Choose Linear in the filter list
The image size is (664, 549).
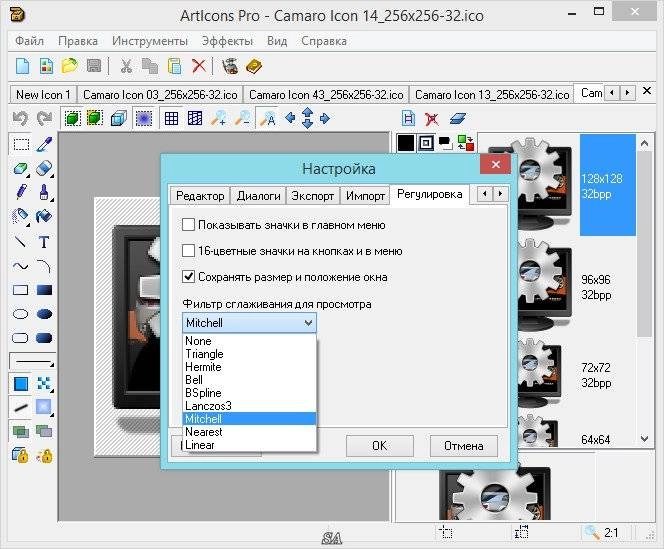pos(249,445)
